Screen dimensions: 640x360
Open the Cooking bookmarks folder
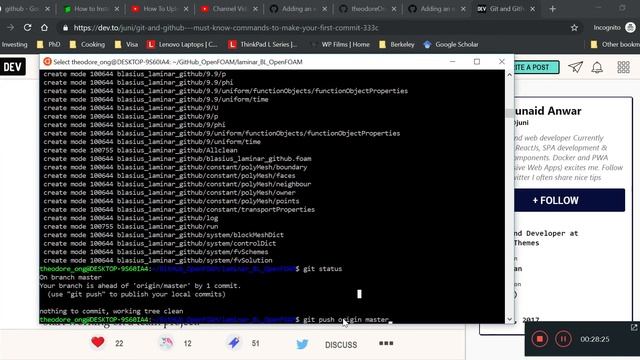tap(87, 44)
